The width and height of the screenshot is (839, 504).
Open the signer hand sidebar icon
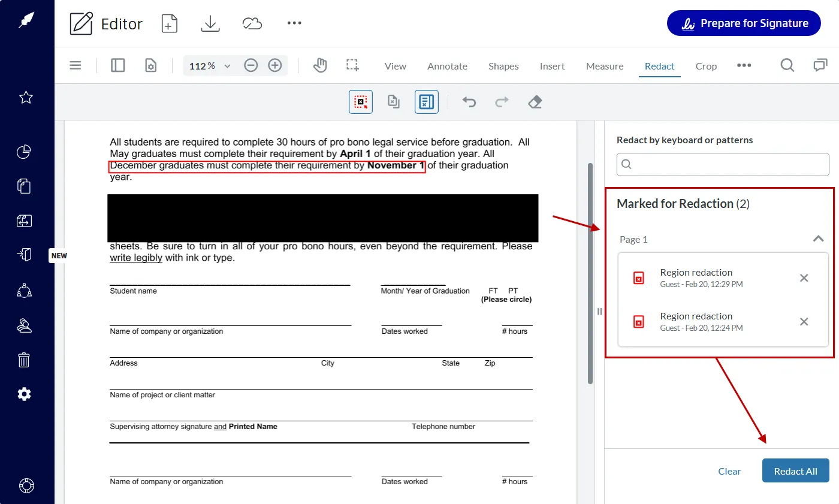click(x=24, y=325)
